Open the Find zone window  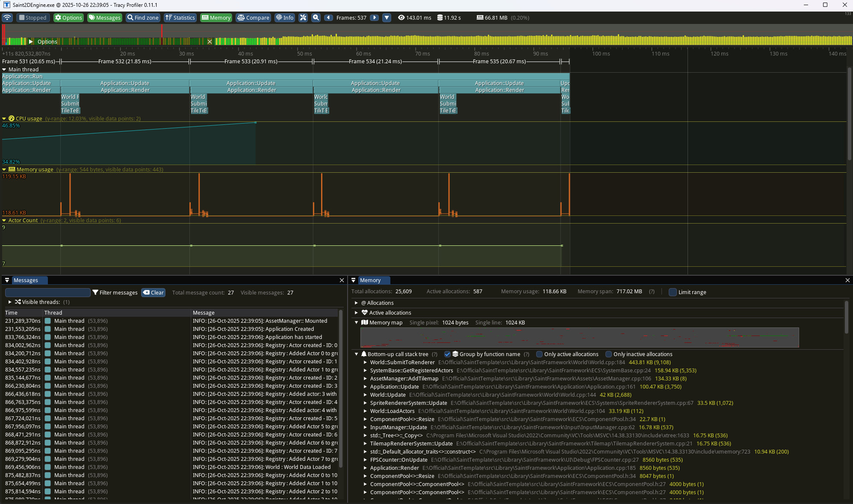coord(142,18)
